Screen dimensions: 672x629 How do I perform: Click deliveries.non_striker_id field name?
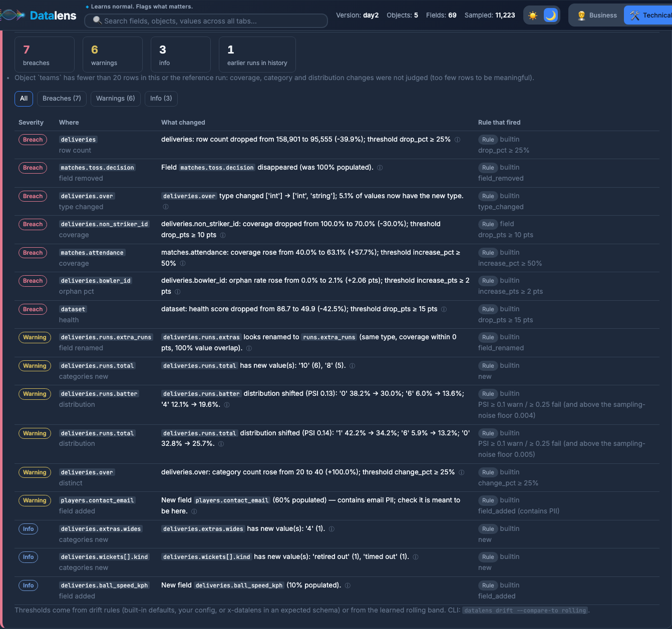[104, 224]
